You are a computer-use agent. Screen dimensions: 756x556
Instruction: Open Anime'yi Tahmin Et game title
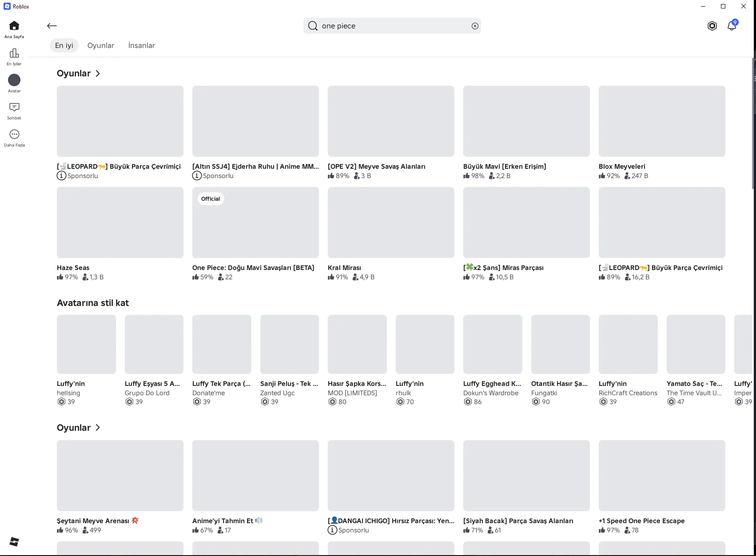pos(227,521)
